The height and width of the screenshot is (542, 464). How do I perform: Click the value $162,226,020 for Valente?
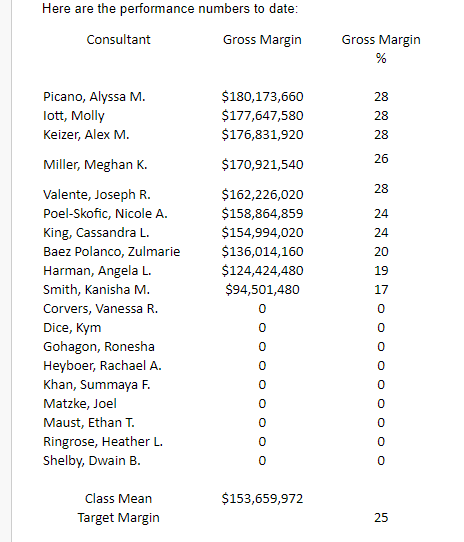coord(262,195)
